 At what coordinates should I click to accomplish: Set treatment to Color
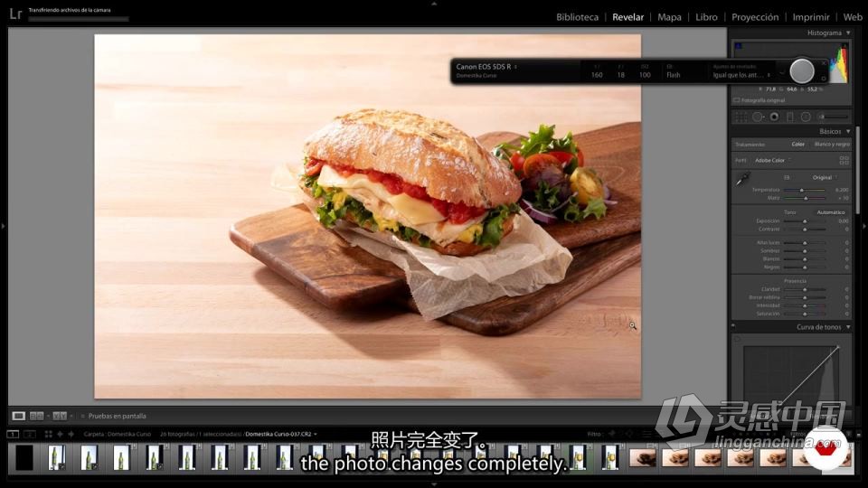pos(797,145)
